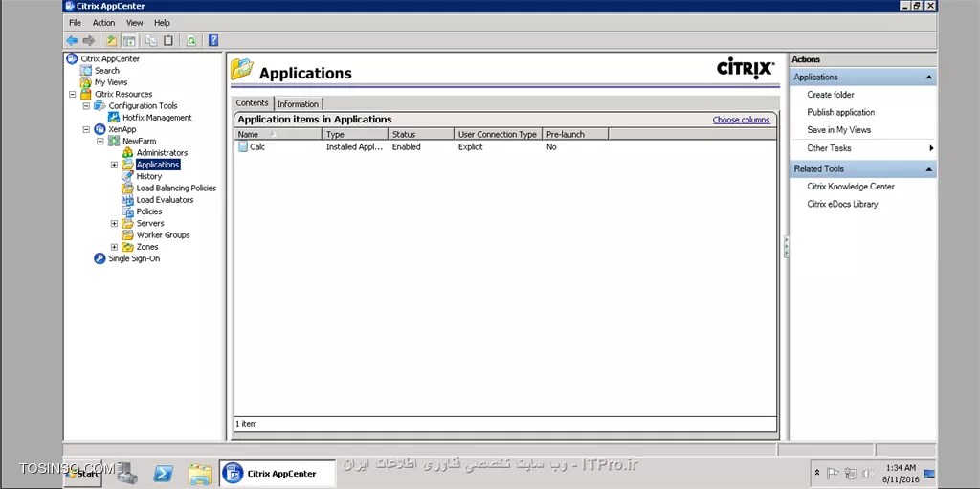Viewport: 980px width, 489px height.
Task: Click the Search icon in the console tree
Action: (x=85, y=71)
